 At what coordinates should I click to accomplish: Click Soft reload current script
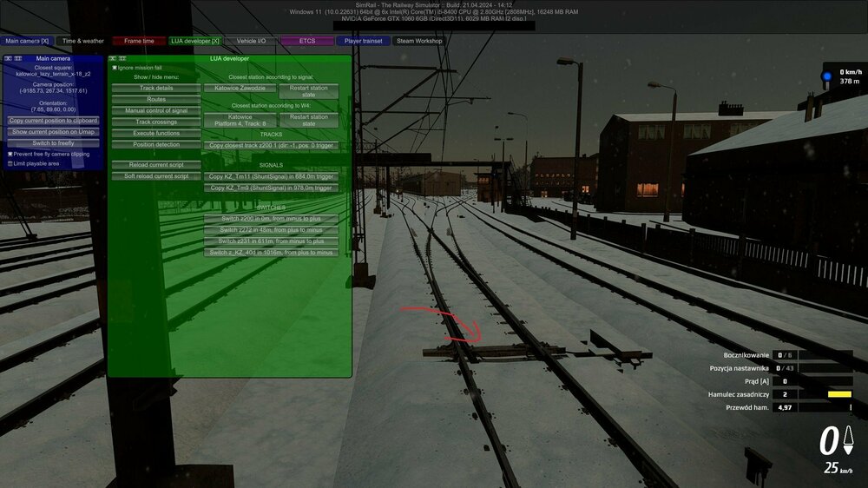pos(156,176)
